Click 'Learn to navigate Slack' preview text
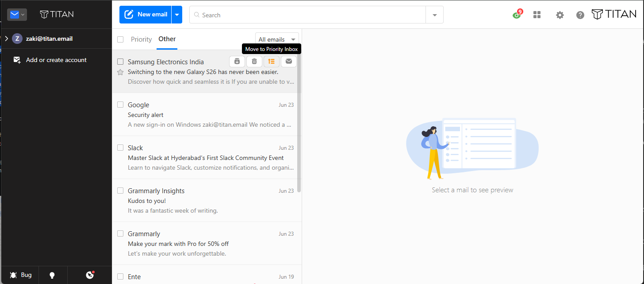 [x=211, y=167]
